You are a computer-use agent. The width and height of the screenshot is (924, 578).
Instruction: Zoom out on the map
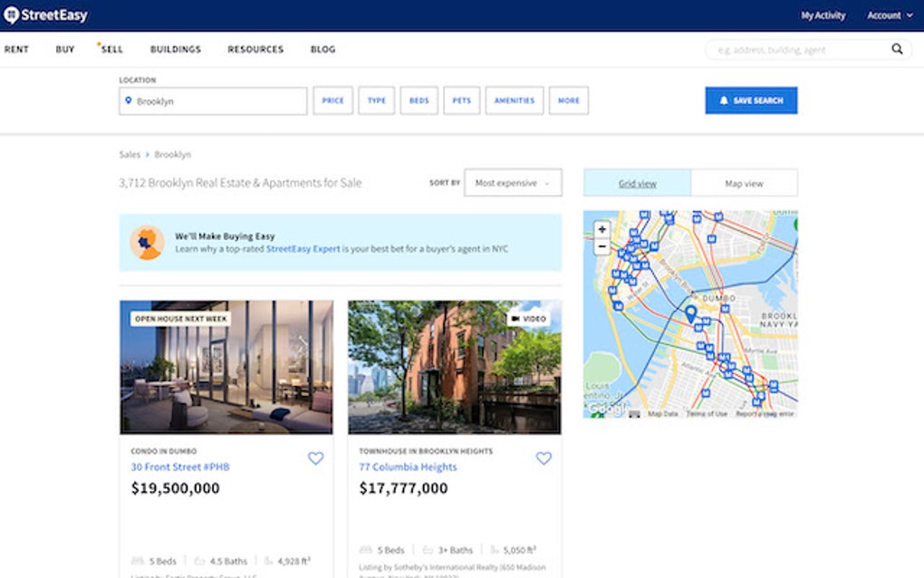pos(602,246)
